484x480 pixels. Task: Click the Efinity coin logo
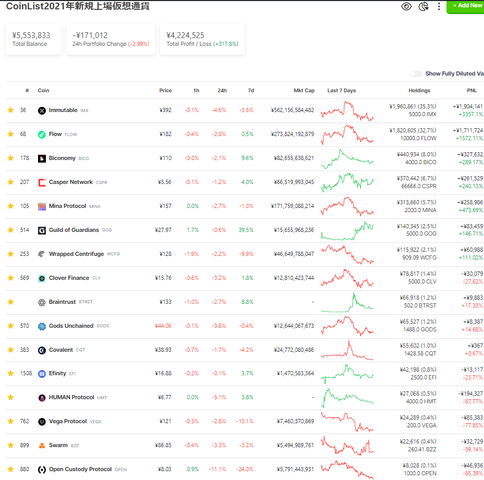click(x=42, y=374)
